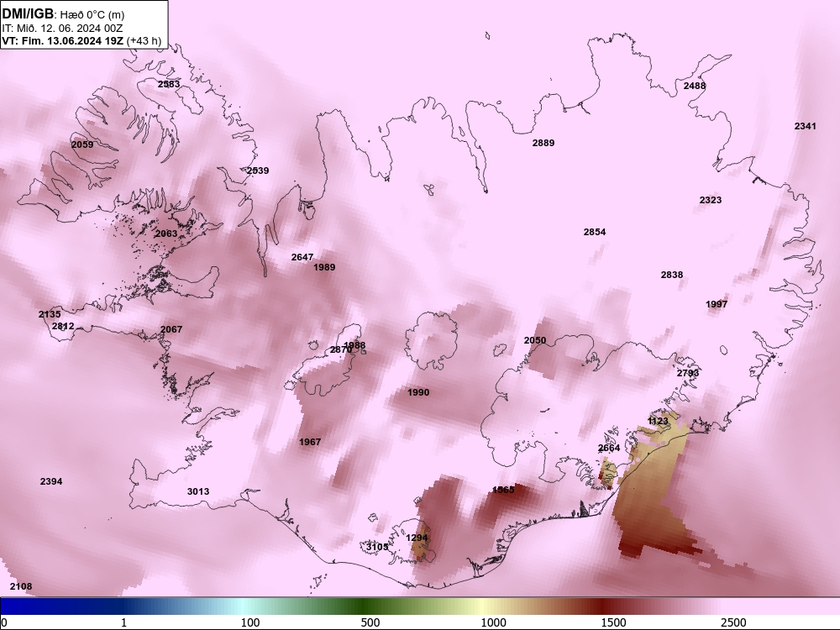Click the color scale label 500

(x=370, y=622)
